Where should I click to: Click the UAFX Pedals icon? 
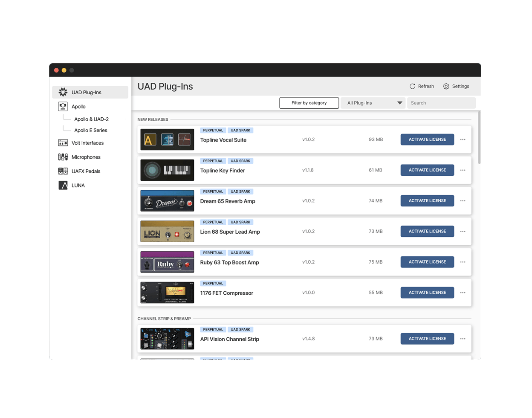[x=63, y=171]
